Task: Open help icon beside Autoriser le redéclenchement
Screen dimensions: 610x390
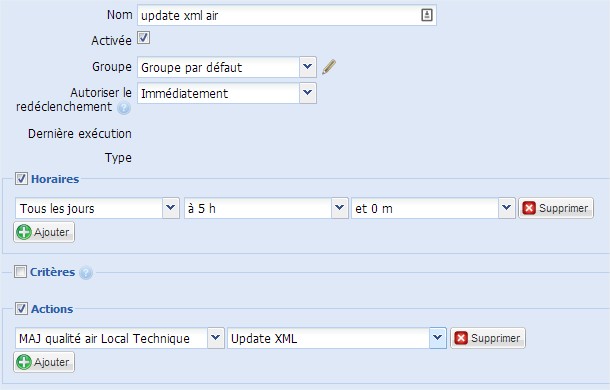Action: pyautogui.click(x=124, y=108)
